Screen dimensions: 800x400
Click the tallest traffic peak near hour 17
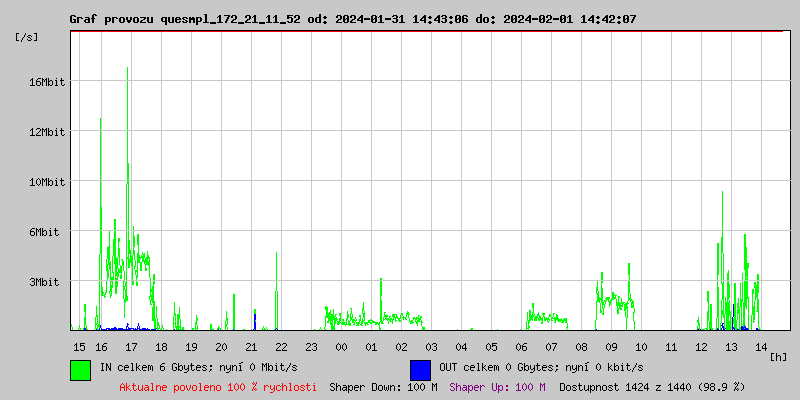point(128,70)
